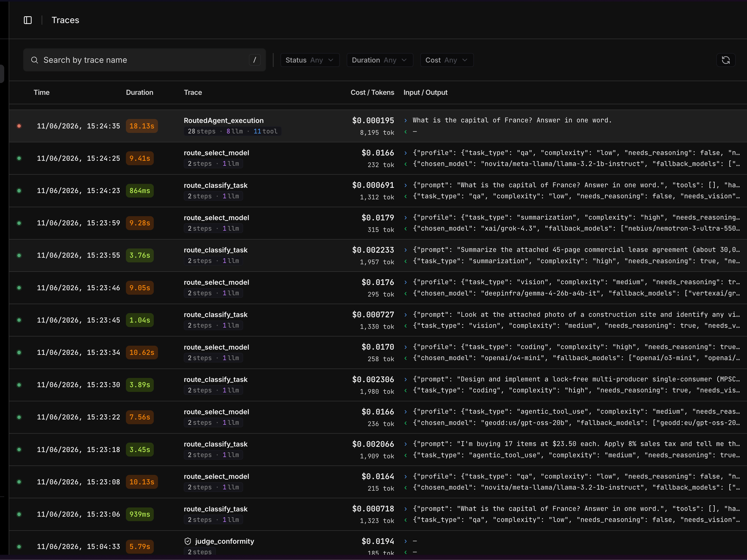Click the 28 steps 8 llm 11 tool badge

click(x=232, y=131)
